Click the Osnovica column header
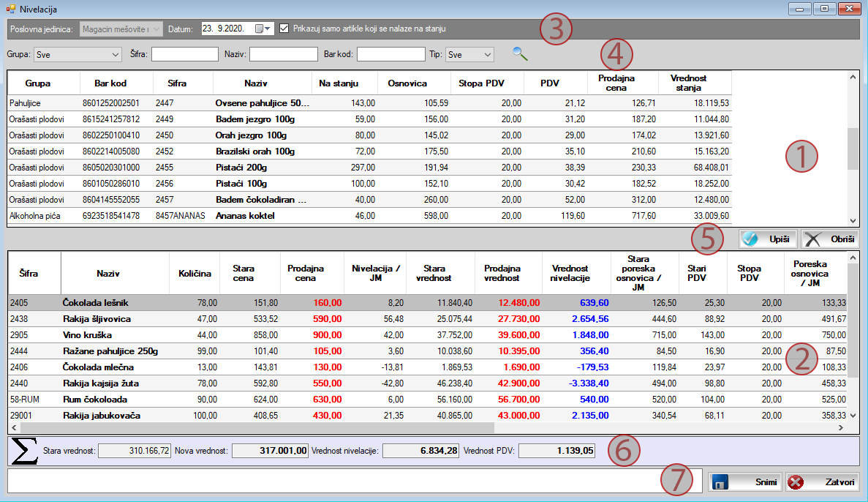Screen dimensions: 868x502 pyautogui.click(x=414, y=83)
